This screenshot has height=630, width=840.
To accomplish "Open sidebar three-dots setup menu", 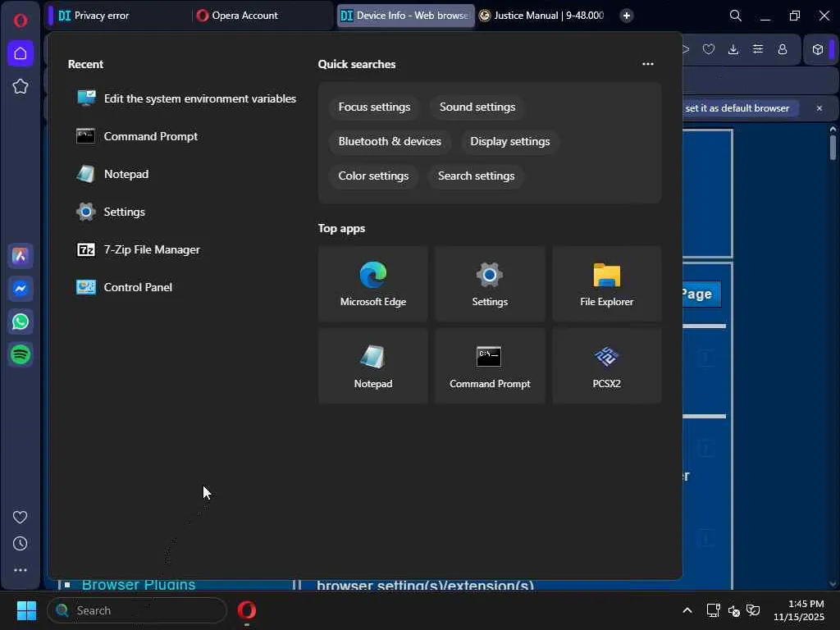I will point(20,570).
